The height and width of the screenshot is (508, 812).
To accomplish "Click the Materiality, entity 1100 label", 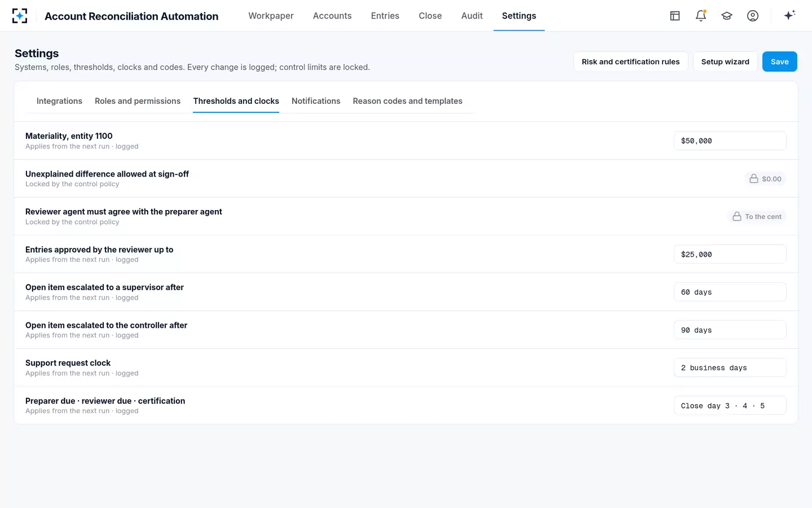I will click(69, 136).
